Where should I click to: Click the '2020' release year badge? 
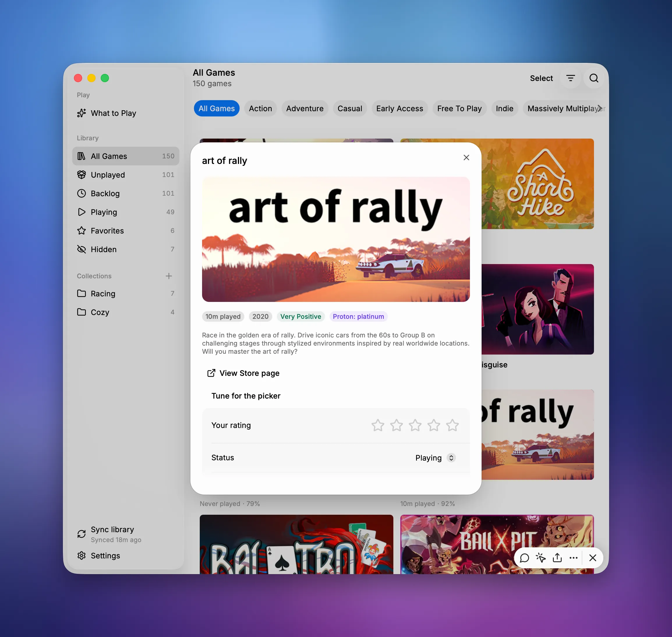[x=261, y=316]
